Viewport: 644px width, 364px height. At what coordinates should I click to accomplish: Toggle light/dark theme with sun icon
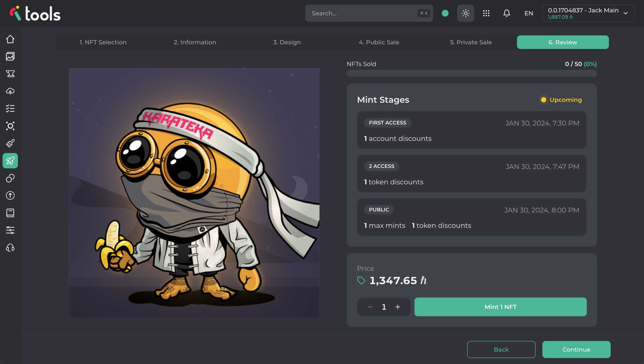click(x=465, y=13)
